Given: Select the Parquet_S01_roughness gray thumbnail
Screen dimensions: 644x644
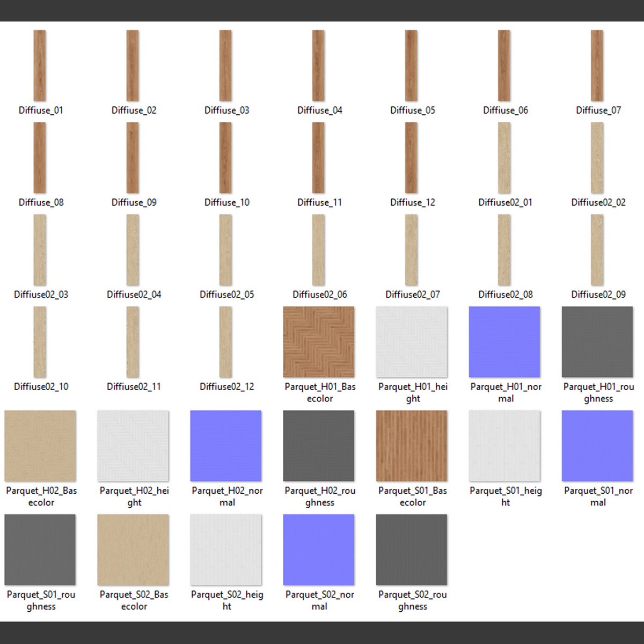Looking at the screenshot, I should coord(40,550).
